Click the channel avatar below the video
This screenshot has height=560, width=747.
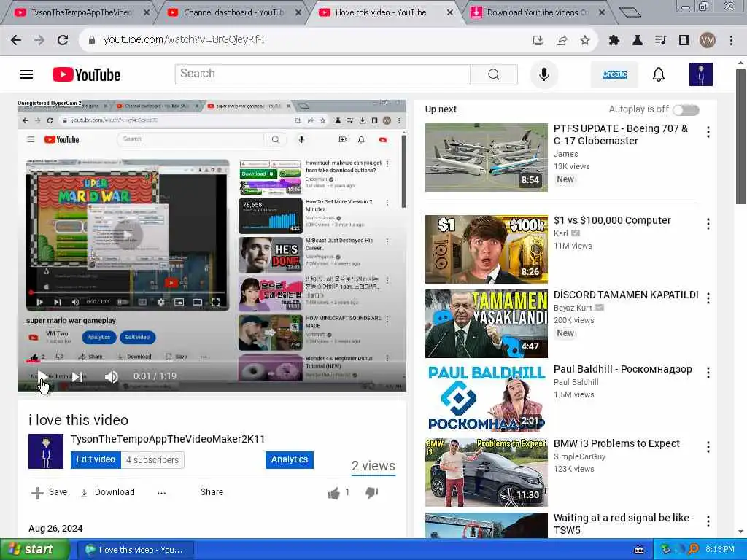[46, 451]
